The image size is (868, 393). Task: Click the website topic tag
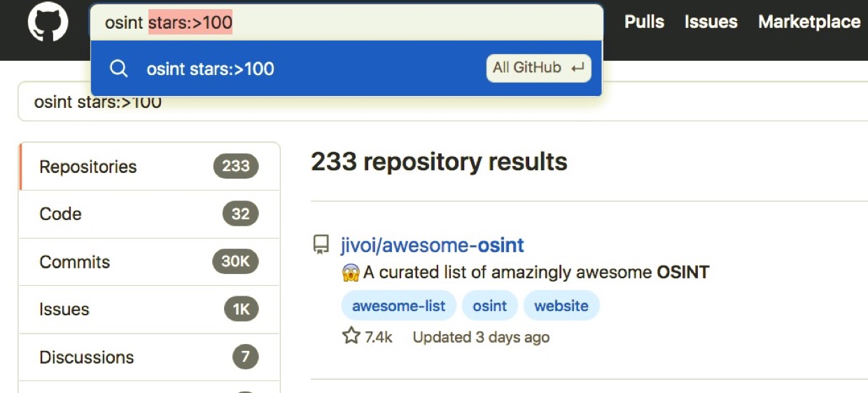tap(561, 306)
